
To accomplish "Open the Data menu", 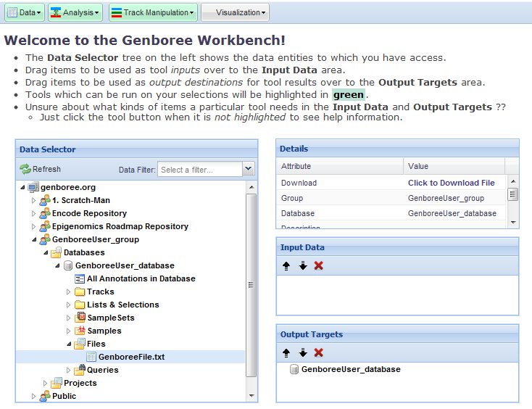I will pos(25,12).
